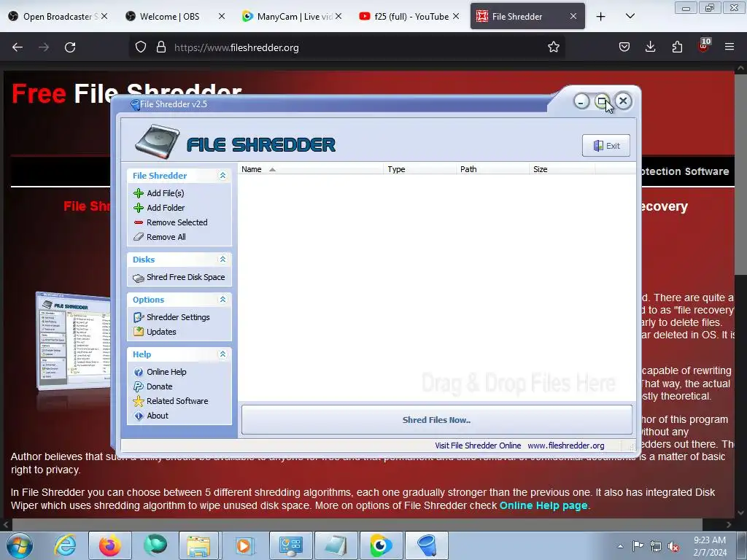Follow the Online Help page link on webpage

543,506
